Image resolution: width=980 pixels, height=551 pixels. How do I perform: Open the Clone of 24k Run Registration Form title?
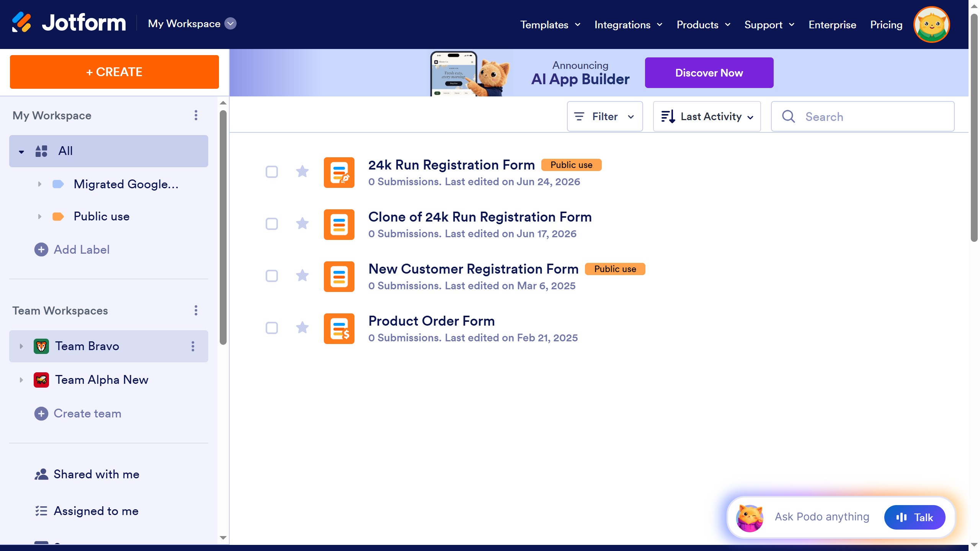click(480, 217)
